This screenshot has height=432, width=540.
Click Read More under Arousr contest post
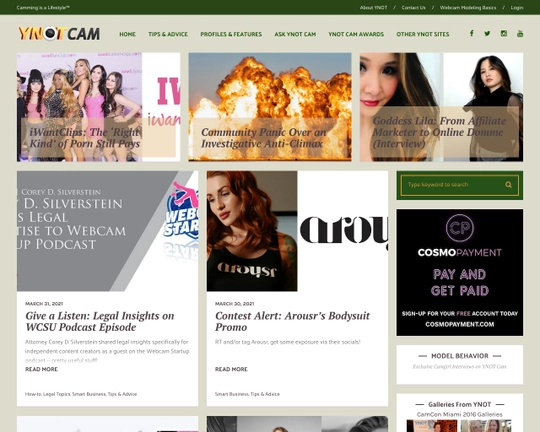pos(231,369)
